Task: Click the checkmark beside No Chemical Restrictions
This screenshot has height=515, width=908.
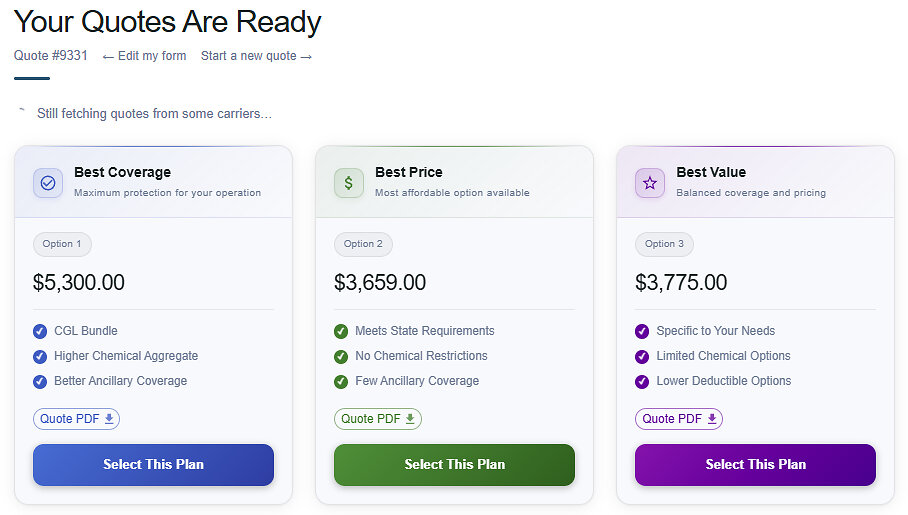Action: click(341, 356)
